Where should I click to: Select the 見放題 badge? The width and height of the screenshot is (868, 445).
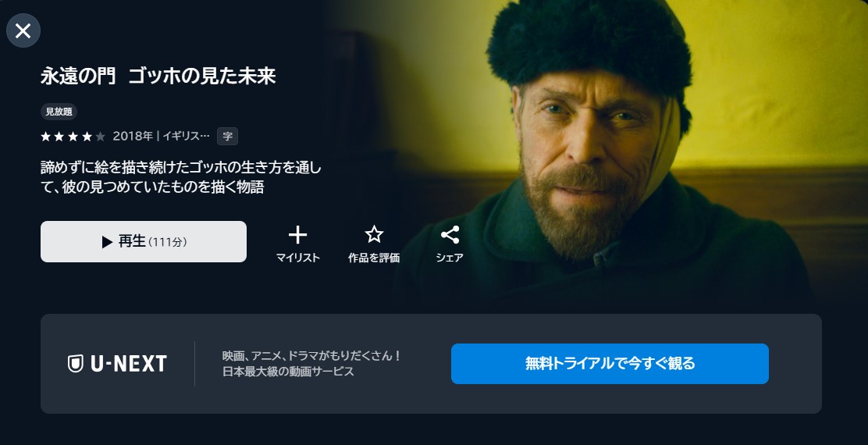[59, 111]
